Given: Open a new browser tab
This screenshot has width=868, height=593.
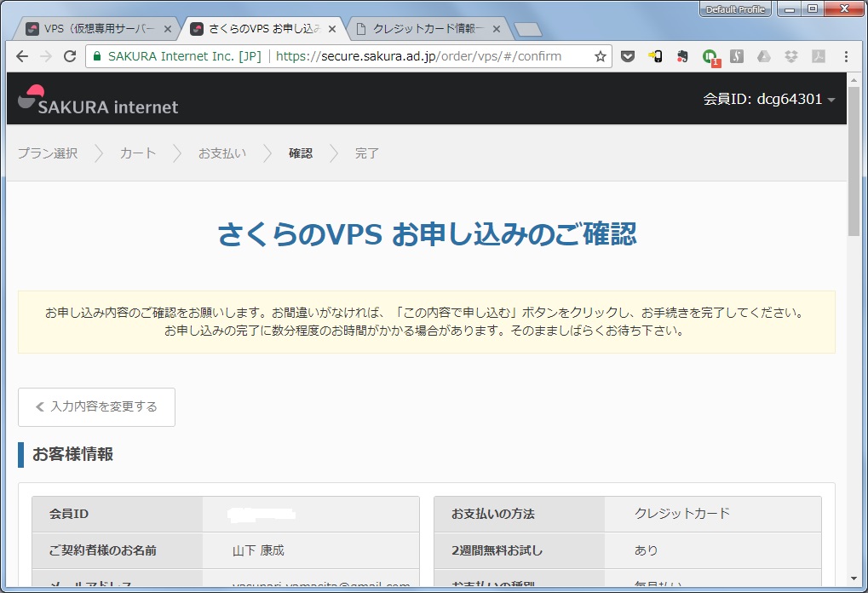Looking at the screenshot, I should pyautogui.click(x=527, y=29).
